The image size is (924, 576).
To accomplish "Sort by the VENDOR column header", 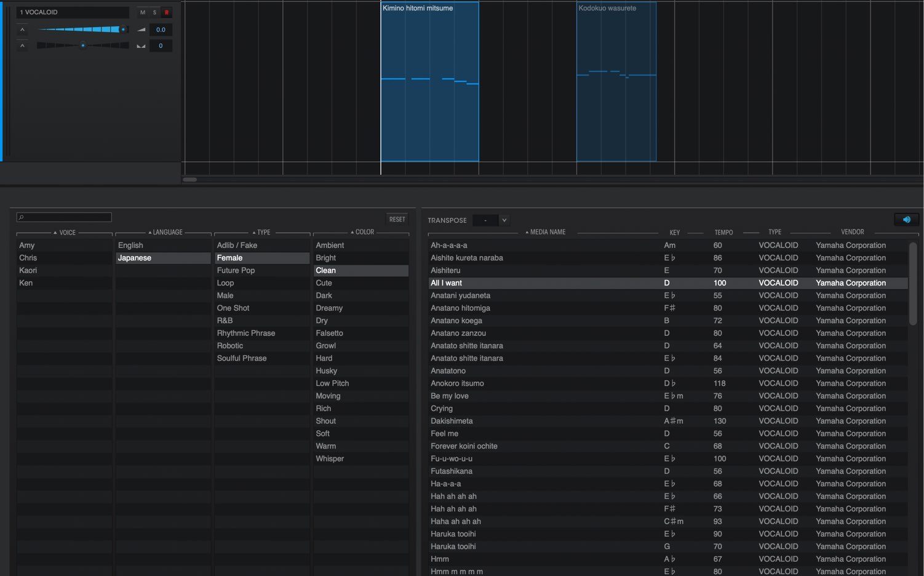I will [852, 232].
